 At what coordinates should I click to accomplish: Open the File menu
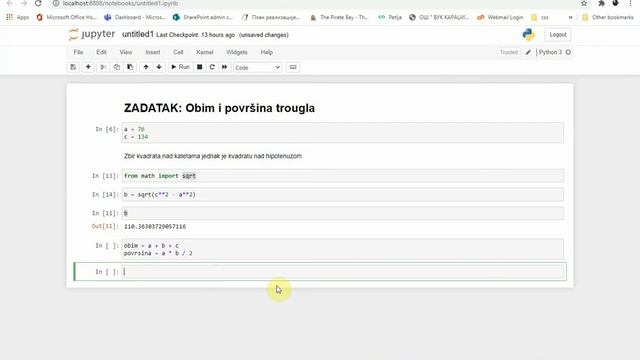[78, 52]
